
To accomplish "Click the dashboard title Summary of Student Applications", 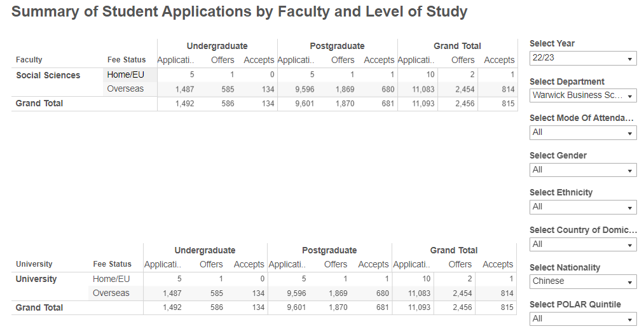I will point(240,11).
